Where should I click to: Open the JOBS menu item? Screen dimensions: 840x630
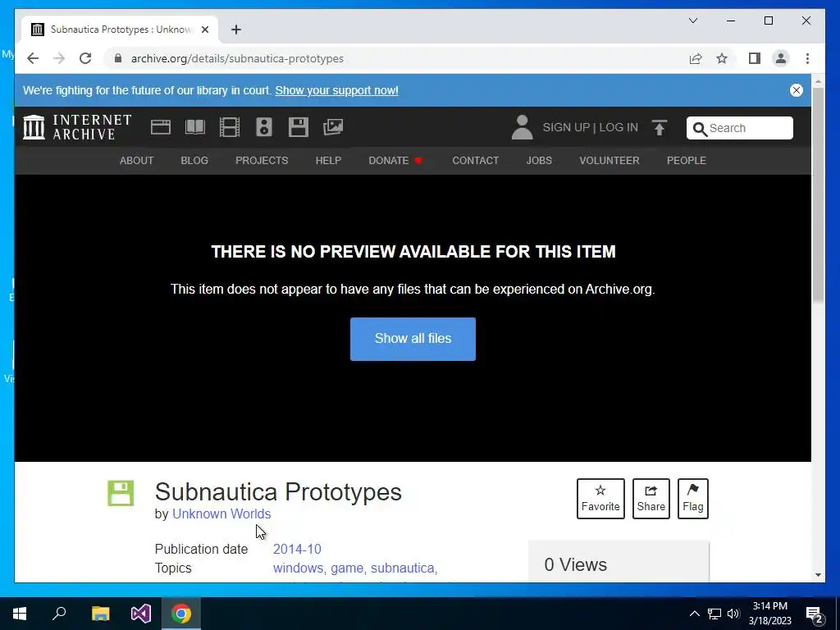coord(539,161)
